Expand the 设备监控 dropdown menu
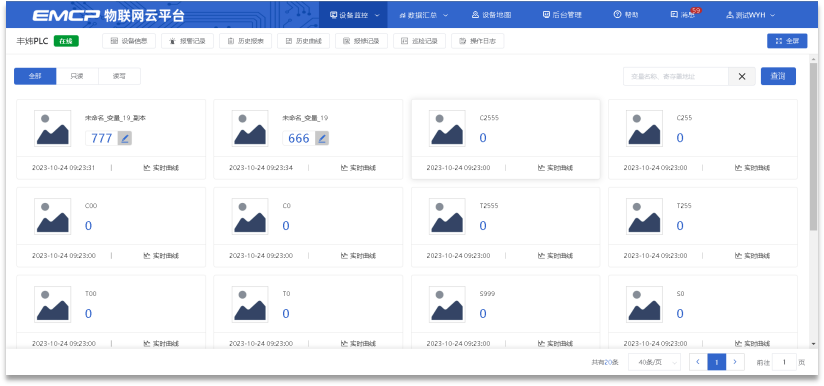 coord(354,15)
